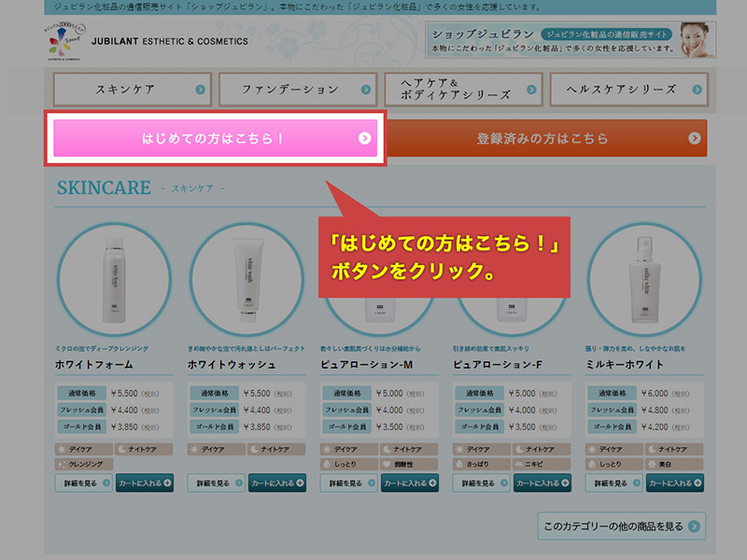Click ホワイトフォーム フレッシュ会員 price ¥4,400
This screenshot has height=560, width=747.
click(124, 410)
